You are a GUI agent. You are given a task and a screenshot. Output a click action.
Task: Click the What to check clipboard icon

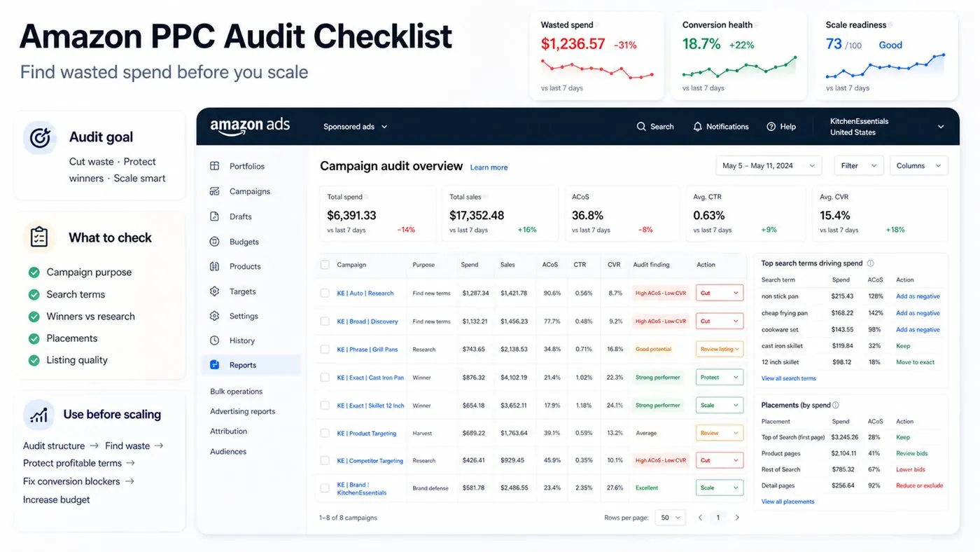[x=40, y=237]
